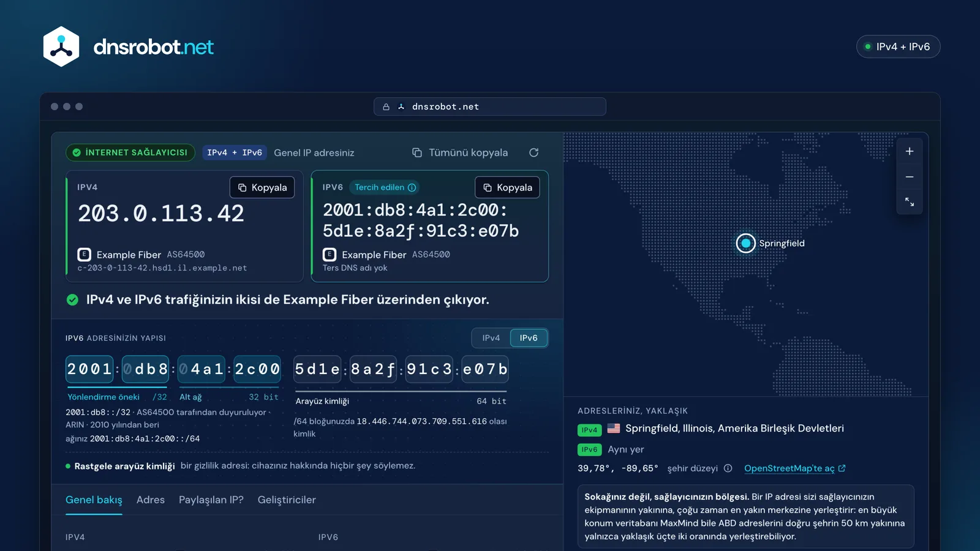
Task: Click the İNTERNET SAĞLAYICISI badge
Action: click(130, 152)
